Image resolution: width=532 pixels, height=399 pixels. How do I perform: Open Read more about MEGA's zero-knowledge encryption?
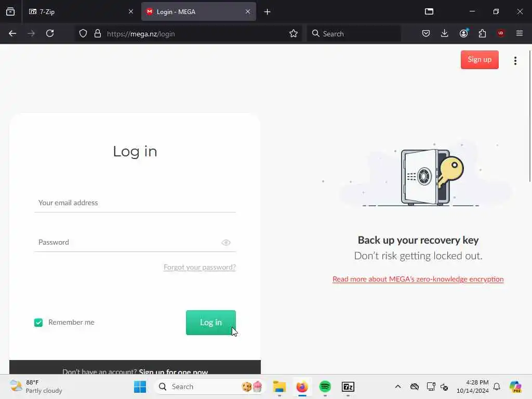[x=418, y=279]
